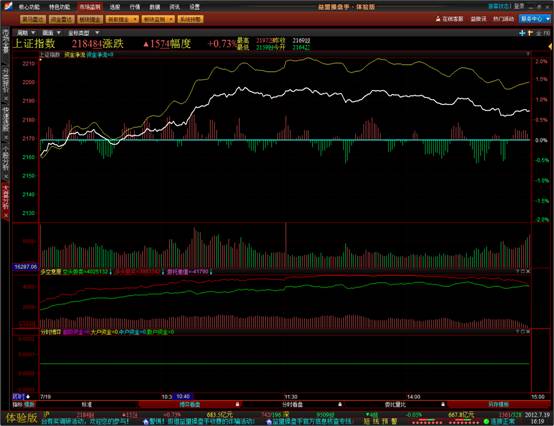Click the 分时博弈 indicator label
This screenshot has width=554, height=426.
(51, 332)
